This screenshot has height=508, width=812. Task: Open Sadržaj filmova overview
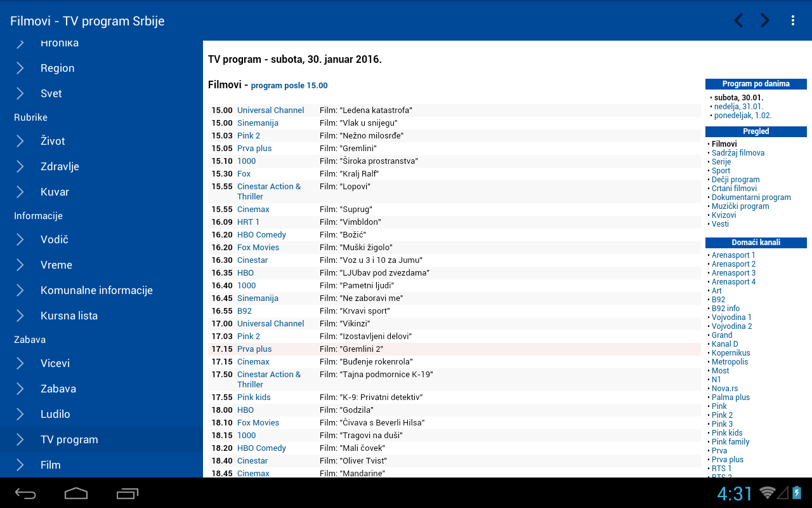[x=738, y=153]
